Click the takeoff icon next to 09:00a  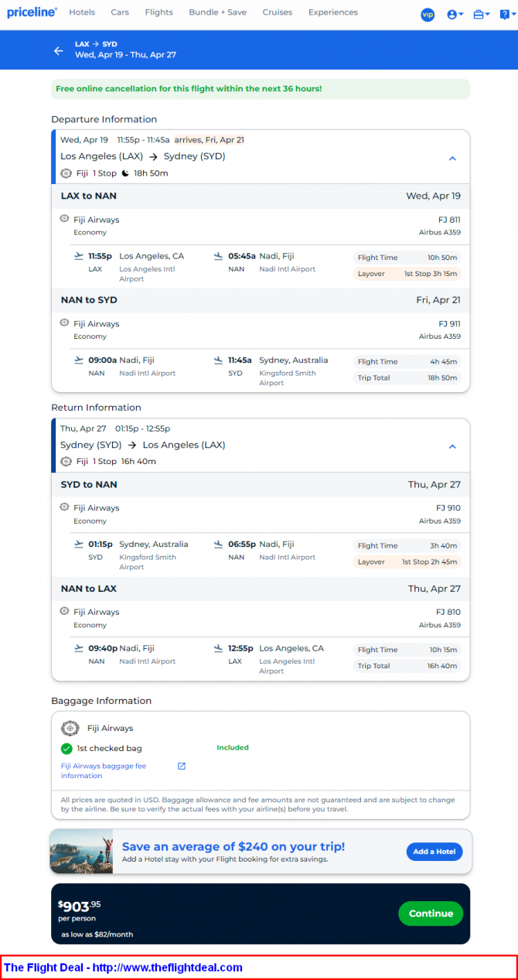[78, 360]
